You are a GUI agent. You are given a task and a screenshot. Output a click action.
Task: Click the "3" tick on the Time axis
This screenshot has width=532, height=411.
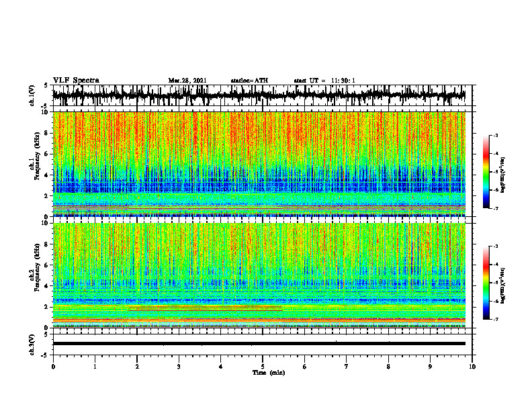pyautogui.click(x=179, y=367)
